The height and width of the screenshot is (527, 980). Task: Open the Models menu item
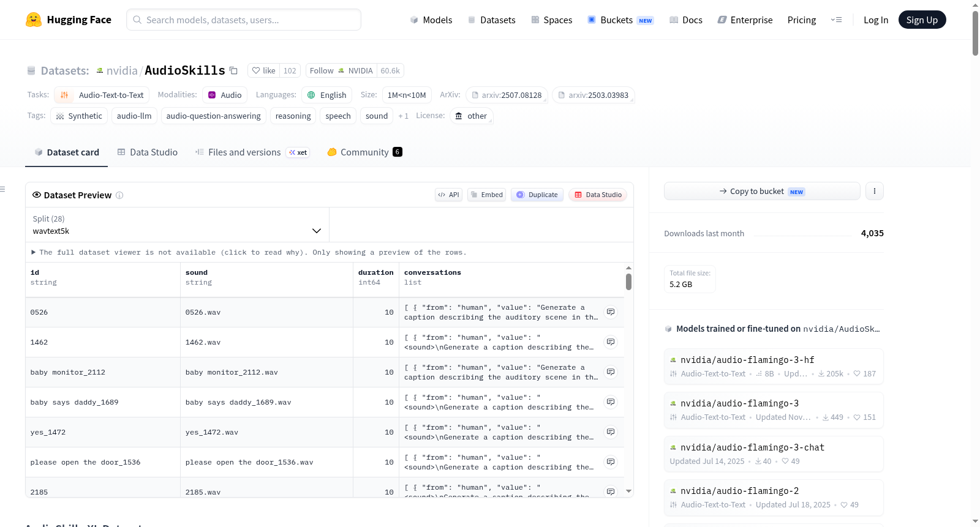pyautogui.click(x=431, y=20)
